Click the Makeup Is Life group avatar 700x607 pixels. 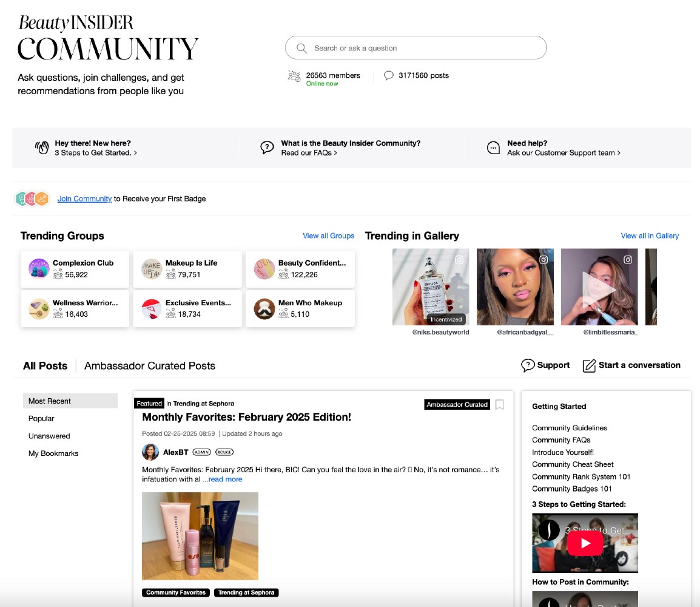pyautogui.click(x=152, y=268)
